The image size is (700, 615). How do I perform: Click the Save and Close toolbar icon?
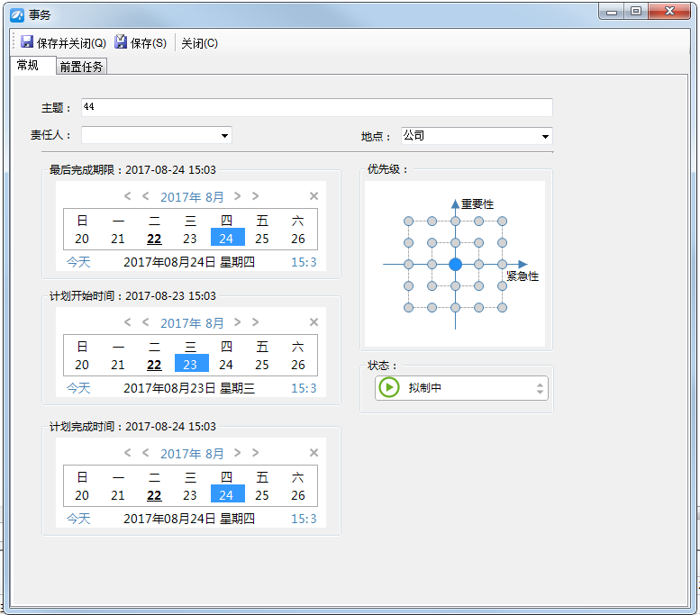[x=27, y=42]
